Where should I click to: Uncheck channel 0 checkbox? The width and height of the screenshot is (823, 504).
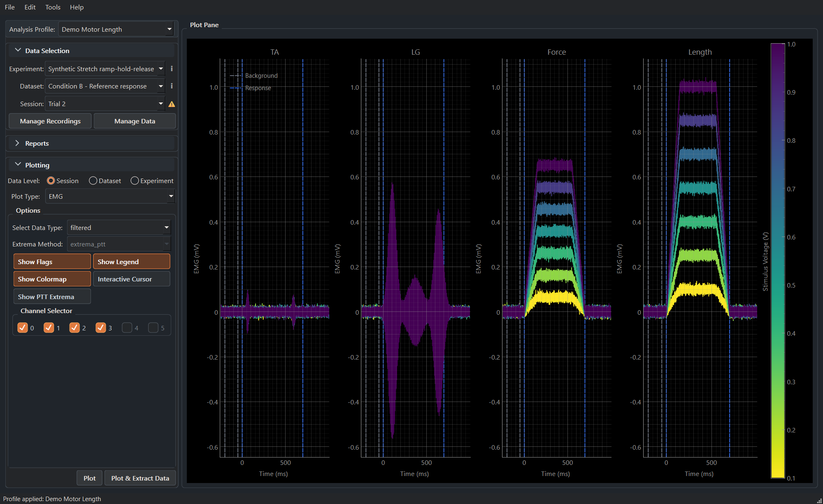[23, 327]
